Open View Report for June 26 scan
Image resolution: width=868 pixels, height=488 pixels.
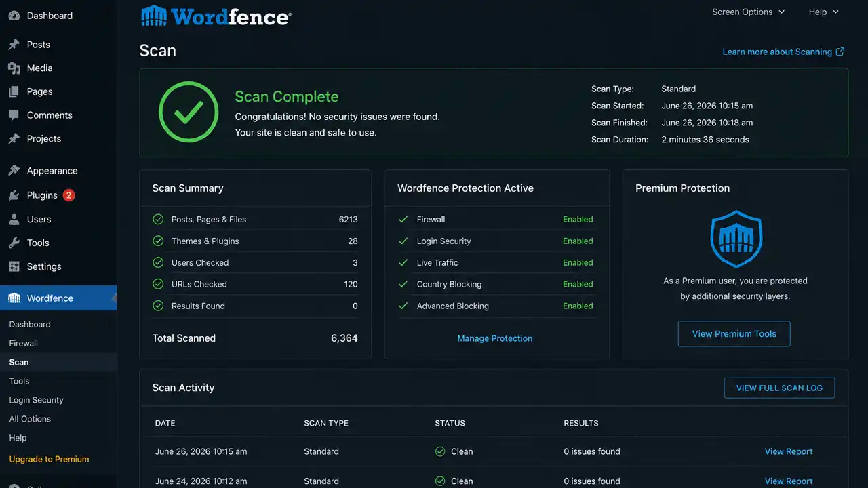pyautogui.click(x=789, y=451)
